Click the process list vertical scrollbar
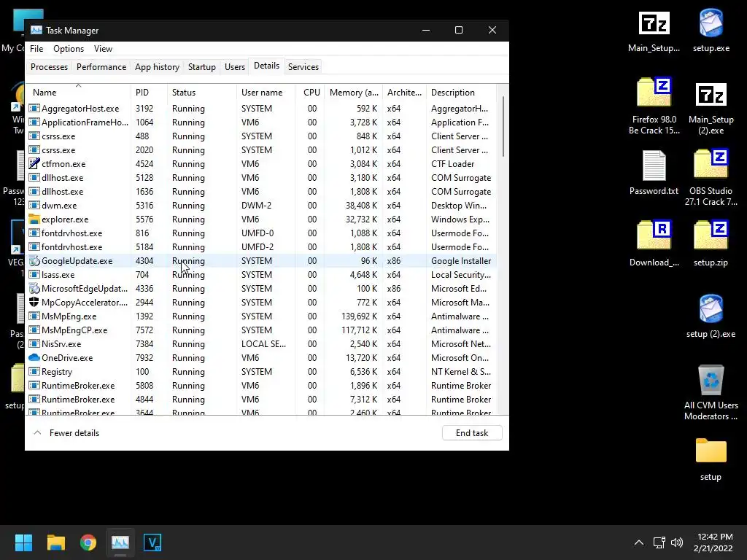This screenshot has width=747, height=560. 503,127
